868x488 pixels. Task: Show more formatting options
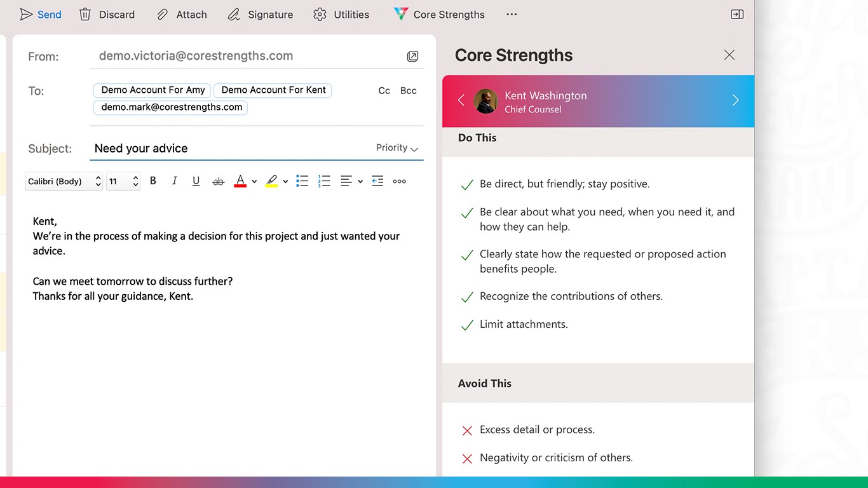point(399,181)
